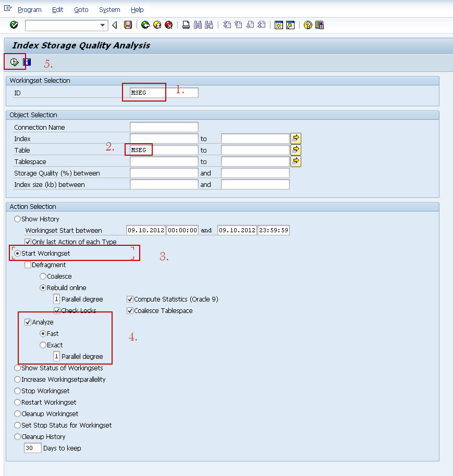Cancel with the red X toolbar icon
Image resolution: width=453 pixels, height=476 pixels.
168,25
